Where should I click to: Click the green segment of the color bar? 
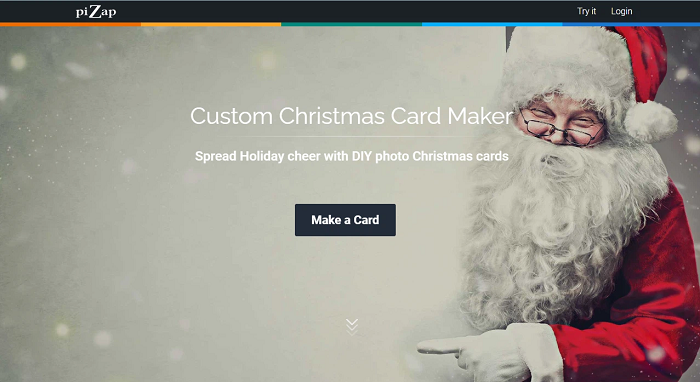pyautogui.click(x=351, y=25)
